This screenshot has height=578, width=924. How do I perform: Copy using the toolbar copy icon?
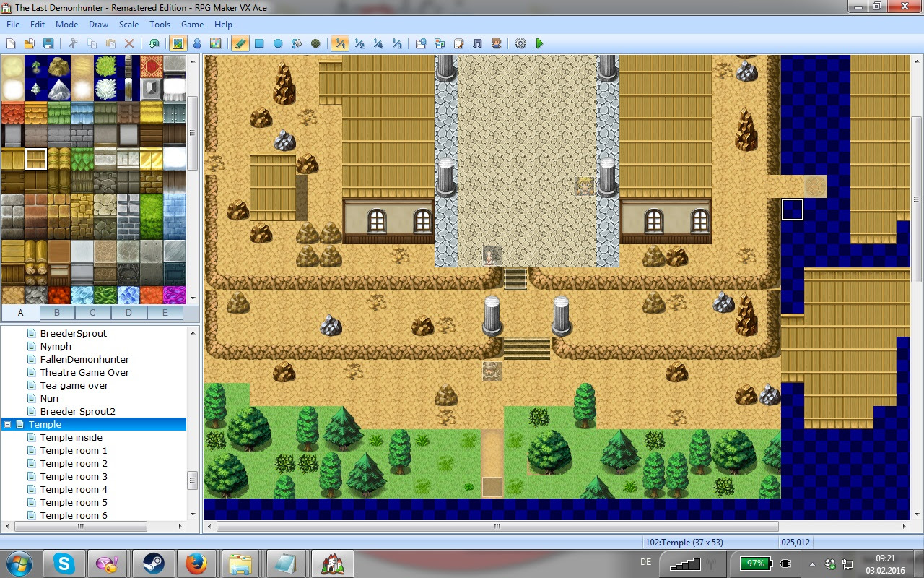(92, 43)
